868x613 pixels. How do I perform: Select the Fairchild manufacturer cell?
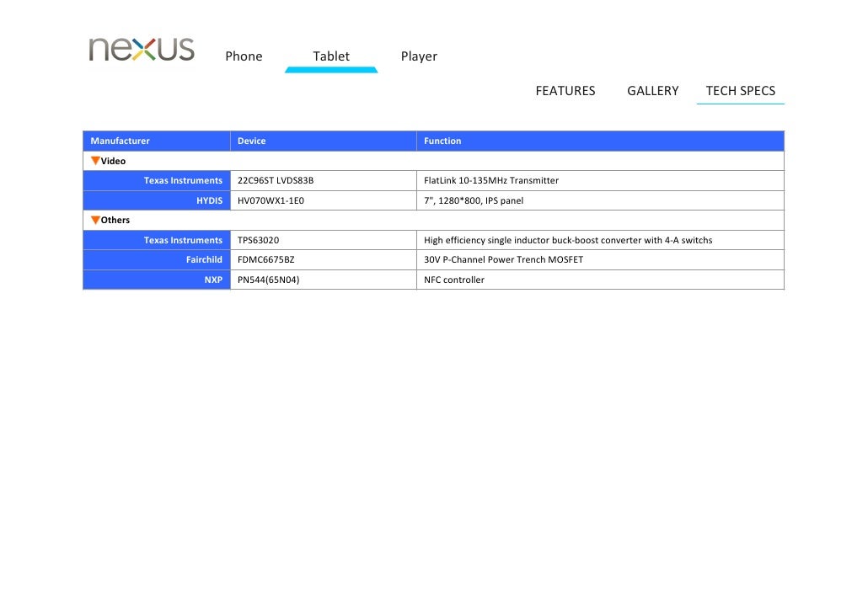157,260
